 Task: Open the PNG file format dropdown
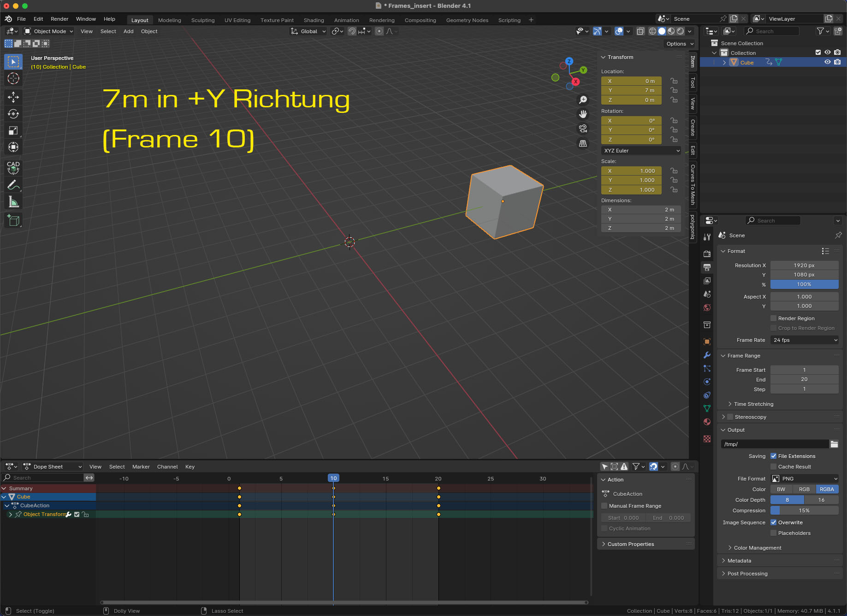tap(805, 479)
